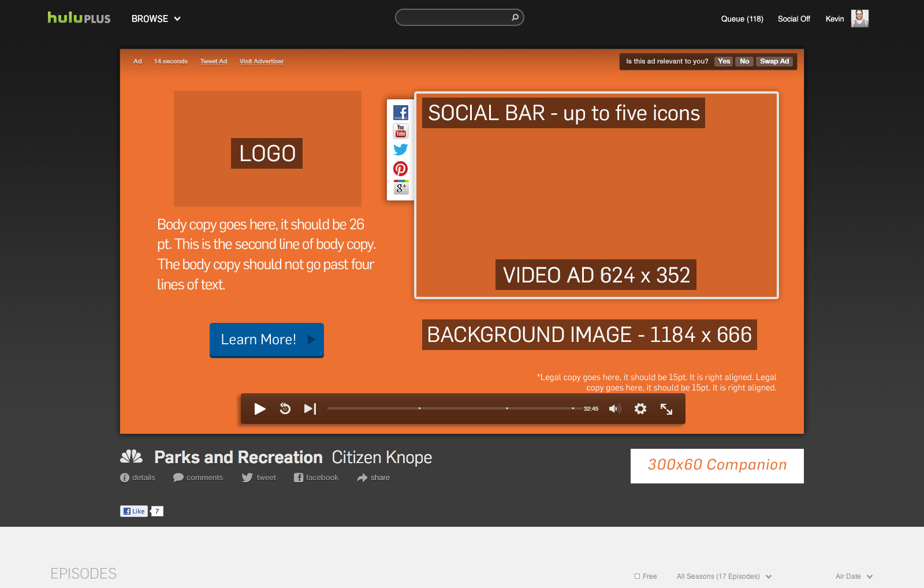Open Visit Advertiser link
Image resolution: width=924 pixels, height=588 pixels.
coord(262,61)
